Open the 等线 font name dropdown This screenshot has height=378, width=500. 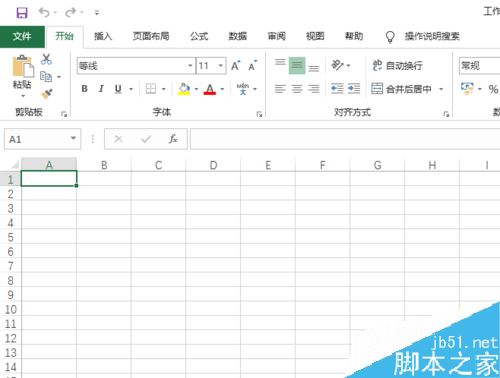190,66
